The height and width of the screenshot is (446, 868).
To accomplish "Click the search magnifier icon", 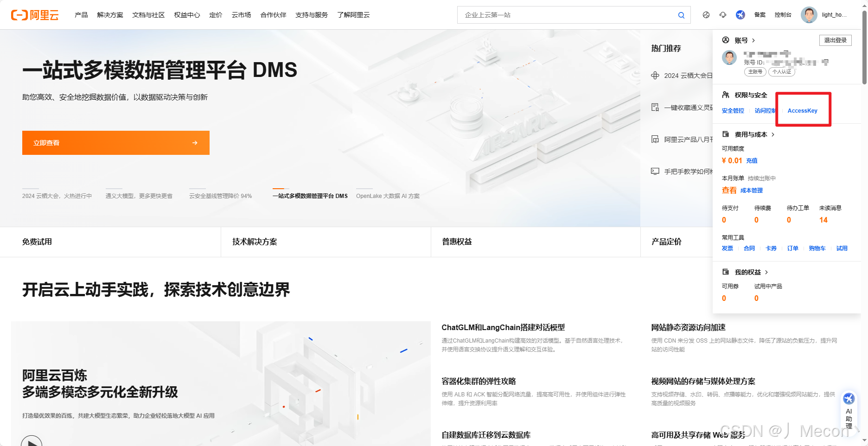I will pos(681,14).
